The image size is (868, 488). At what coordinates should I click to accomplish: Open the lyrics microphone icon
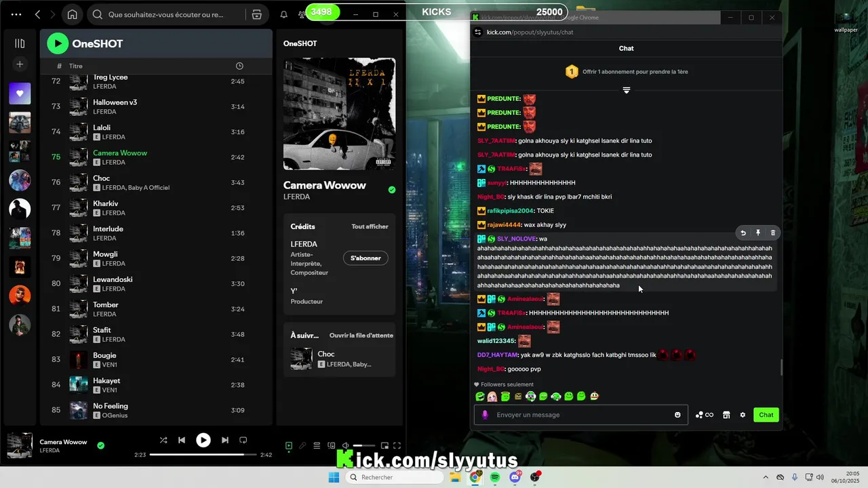point(302,445)
